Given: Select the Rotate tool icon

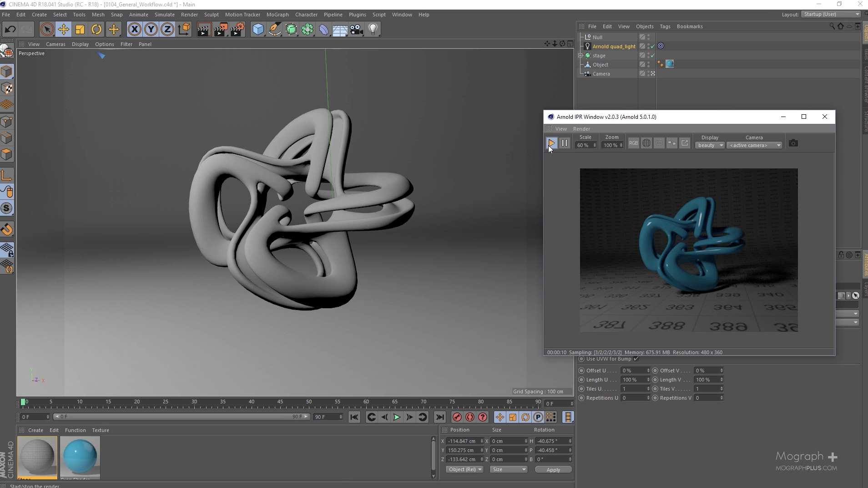Looking at the screenshot, I should [96, 30].
